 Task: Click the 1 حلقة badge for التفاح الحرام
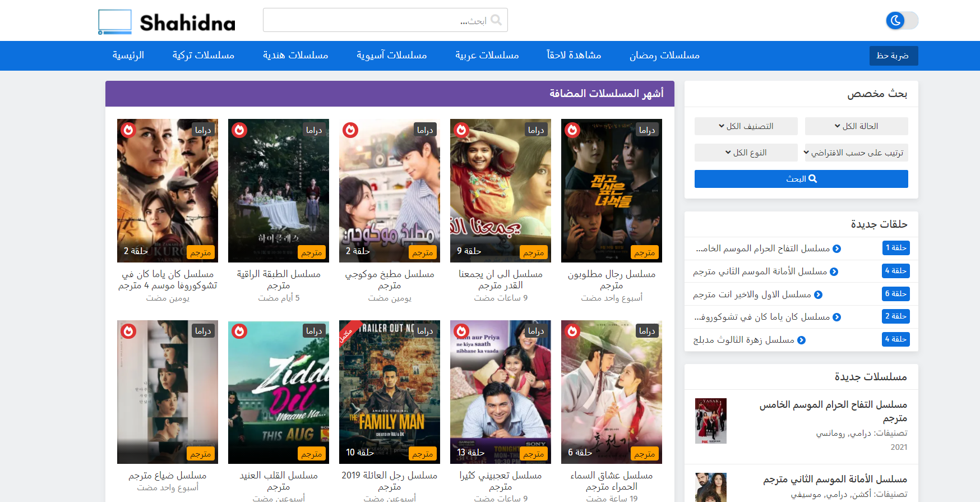coord(896,248)
